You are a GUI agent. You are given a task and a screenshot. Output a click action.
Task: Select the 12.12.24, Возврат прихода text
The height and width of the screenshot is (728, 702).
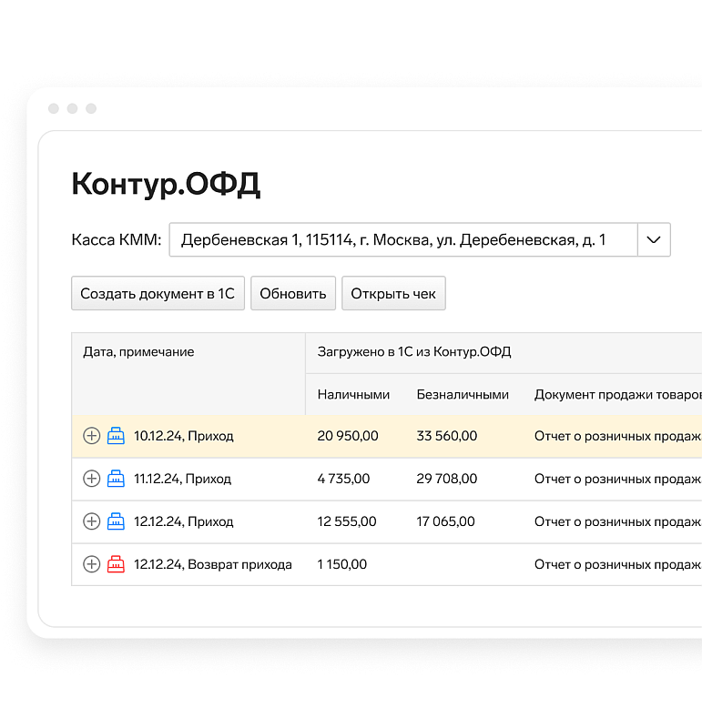pos(213,564)
